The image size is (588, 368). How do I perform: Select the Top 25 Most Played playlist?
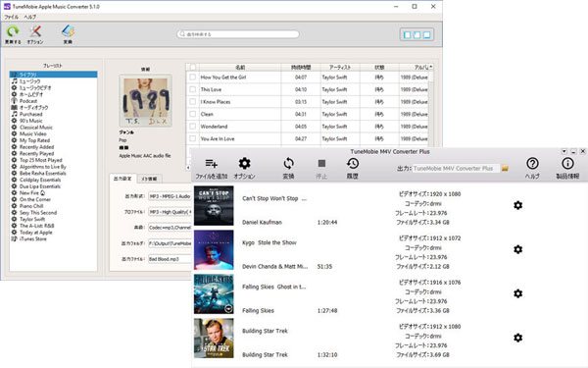pos(41,160)
